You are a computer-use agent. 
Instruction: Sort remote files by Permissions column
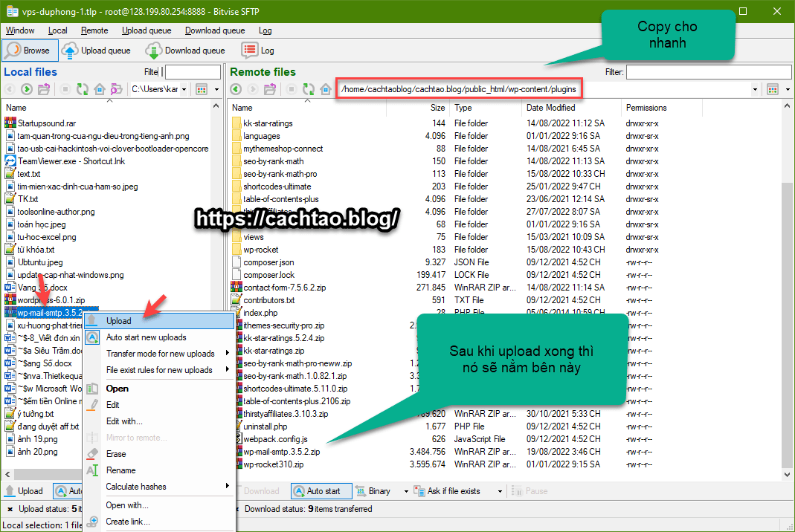pyautogui.click(x=662, y=108)
